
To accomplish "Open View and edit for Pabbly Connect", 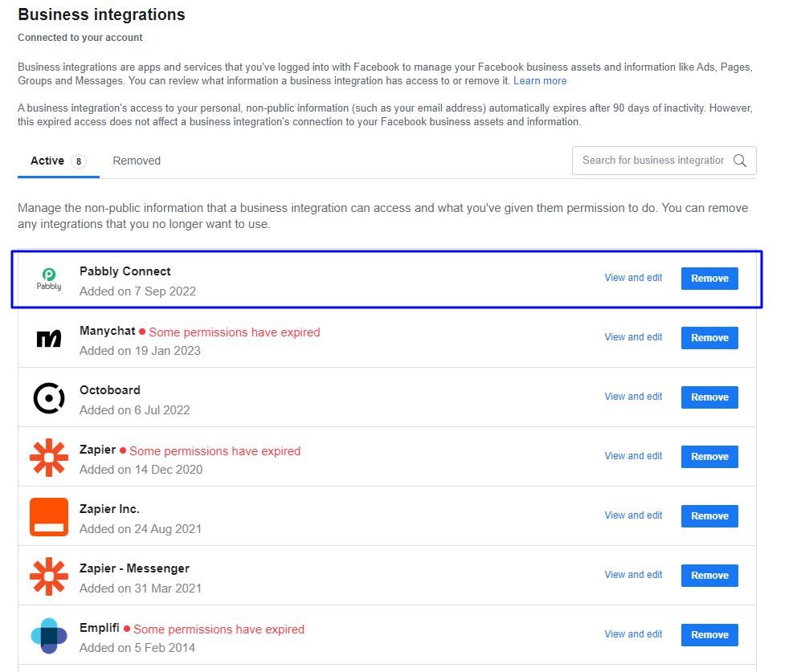I will coord(633,277).
